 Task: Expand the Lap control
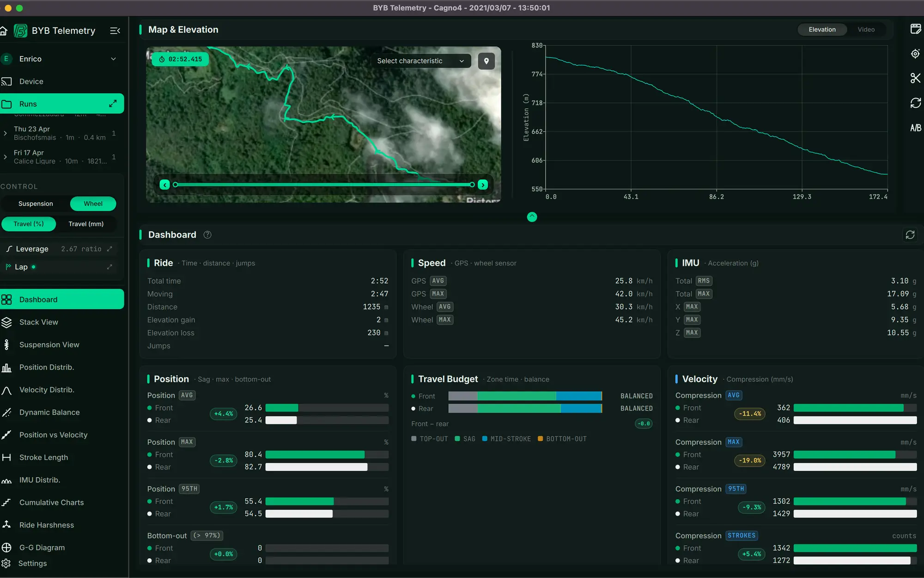[x=109, y=267]
